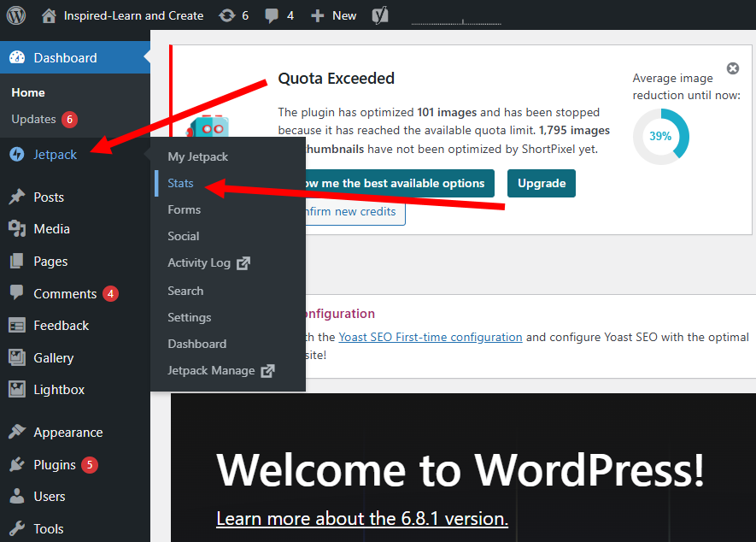Click the Jetpack Manage external link icon

click(267, 371)
